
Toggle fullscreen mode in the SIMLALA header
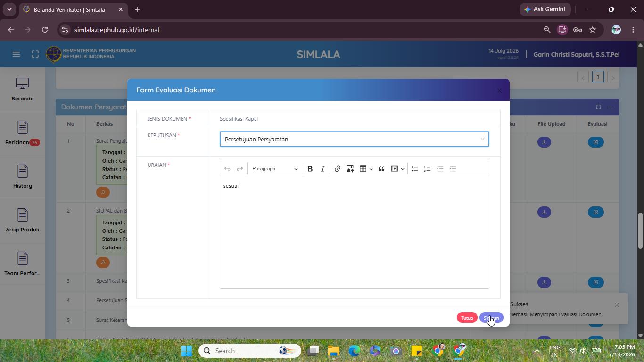pyautogui.click(x=35, y=54)
